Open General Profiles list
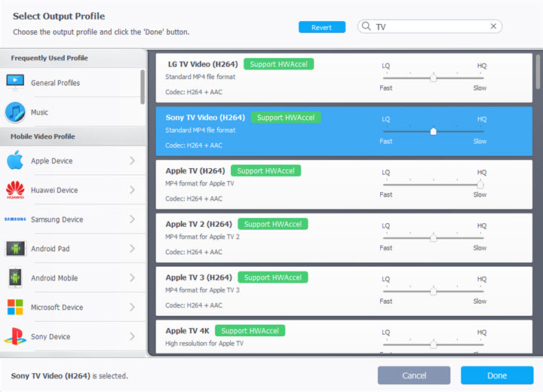The image size is (543, 392). (x=55, y=83)
